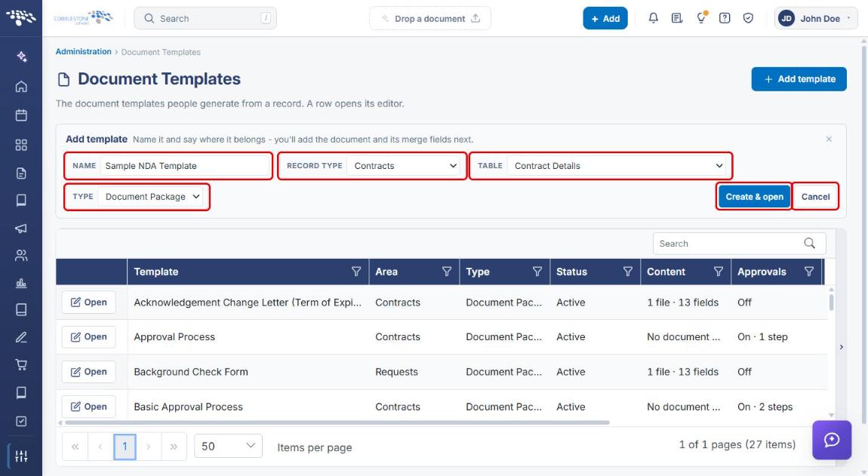868x476 pixels.
Task: Open the Approval Process template
Action: [88, 336]
